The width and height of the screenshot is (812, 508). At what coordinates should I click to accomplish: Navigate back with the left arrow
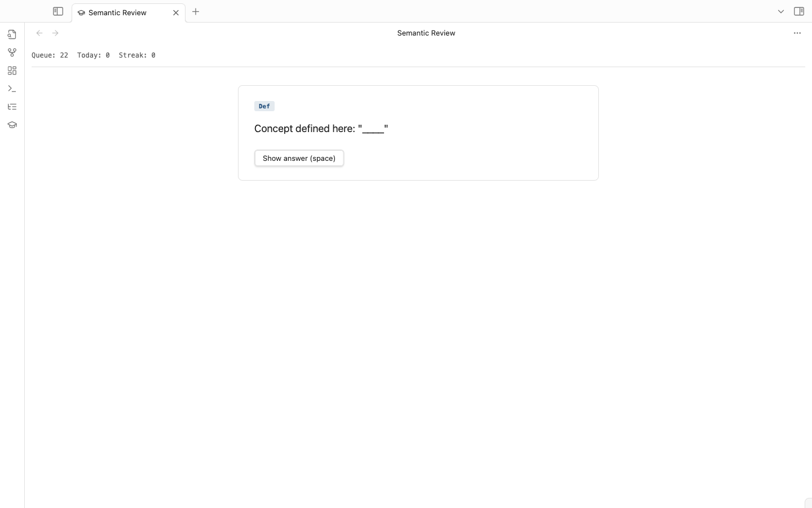tap(39, 33)
